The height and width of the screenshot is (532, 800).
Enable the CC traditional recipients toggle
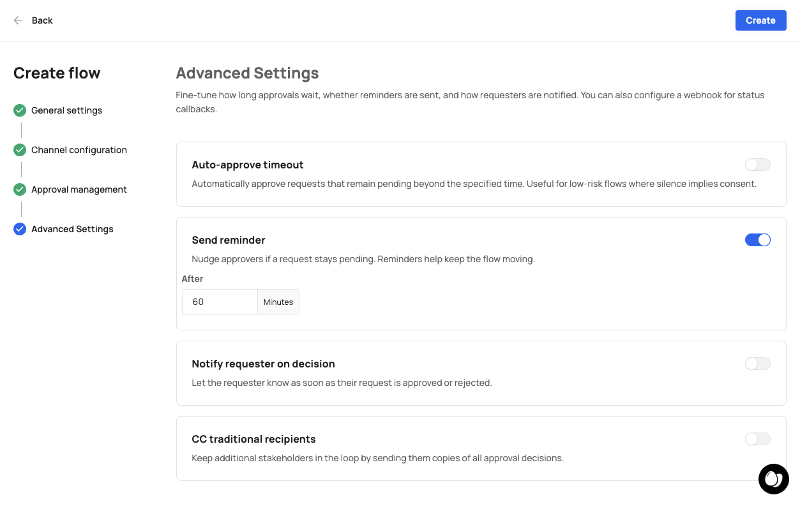[757, 439]
